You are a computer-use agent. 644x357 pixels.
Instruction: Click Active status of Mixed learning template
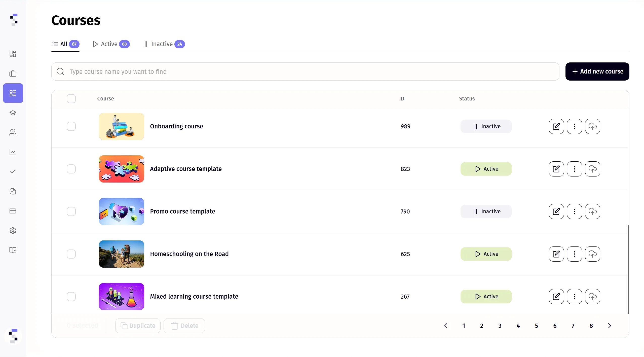(x=486, y=297)
